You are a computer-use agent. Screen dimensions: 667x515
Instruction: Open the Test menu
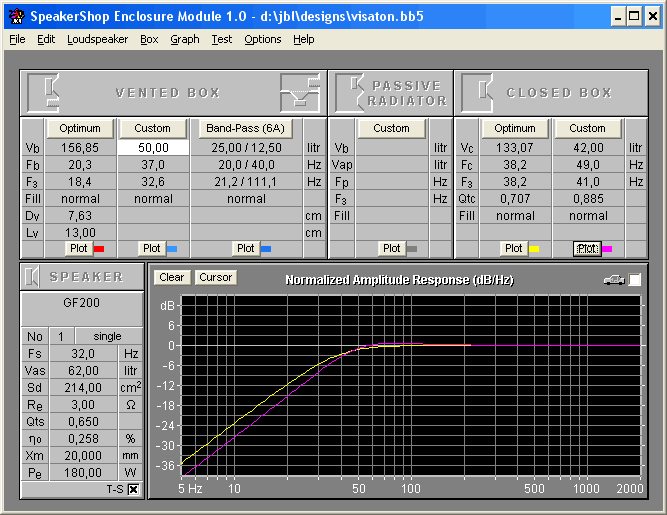(222, 39)
